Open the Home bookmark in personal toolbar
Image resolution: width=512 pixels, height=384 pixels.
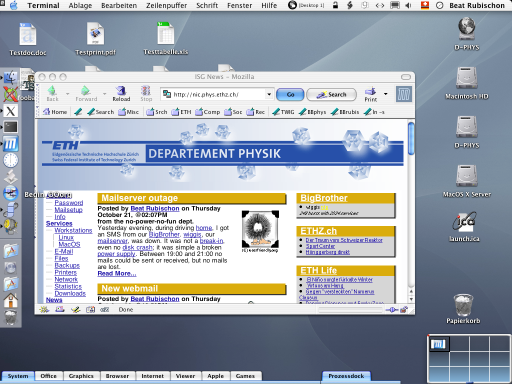[x=55, y=112]
